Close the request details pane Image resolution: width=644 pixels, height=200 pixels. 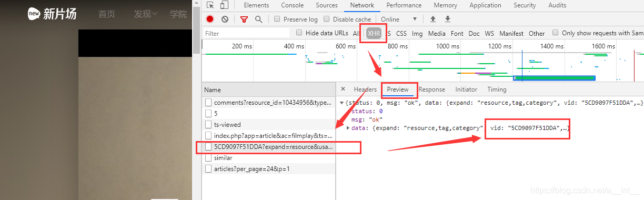(x=343, y=89)
